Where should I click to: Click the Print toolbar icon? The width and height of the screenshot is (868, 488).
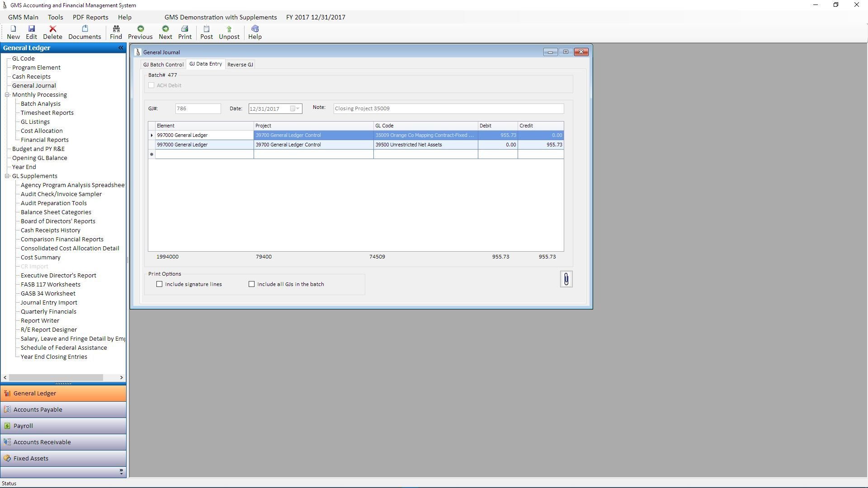pos(184,29)
